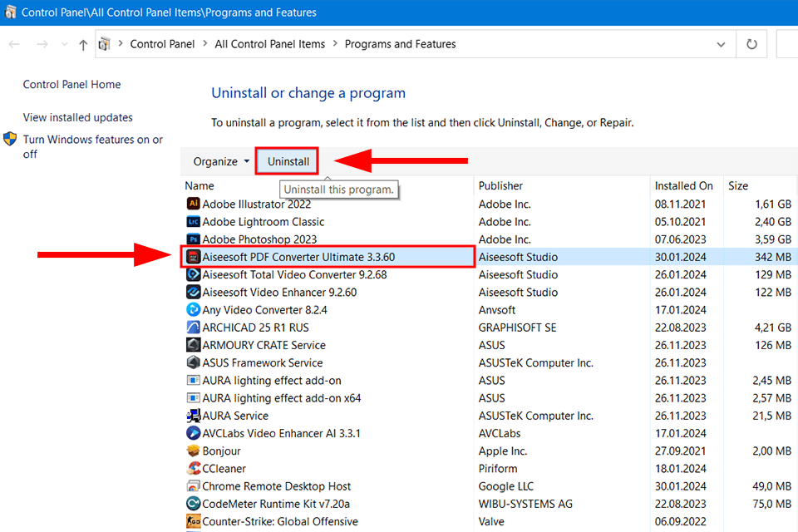Click the Adobe Illustrator 2022 program icon

tap(194, 204)
